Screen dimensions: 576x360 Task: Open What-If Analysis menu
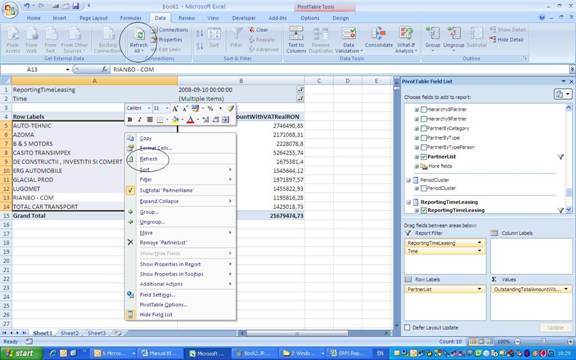click(406, 40)
